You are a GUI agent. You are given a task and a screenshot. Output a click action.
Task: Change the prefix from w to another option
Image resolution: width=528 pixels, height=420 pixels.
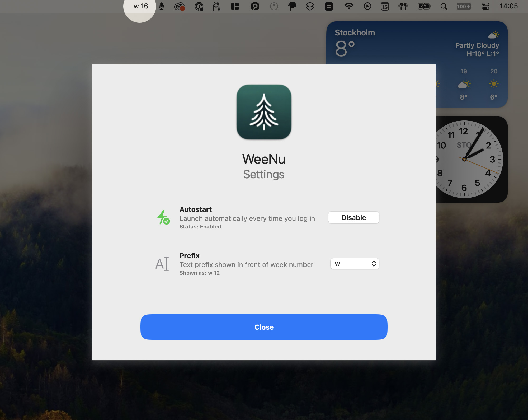[x=355, y=264]
